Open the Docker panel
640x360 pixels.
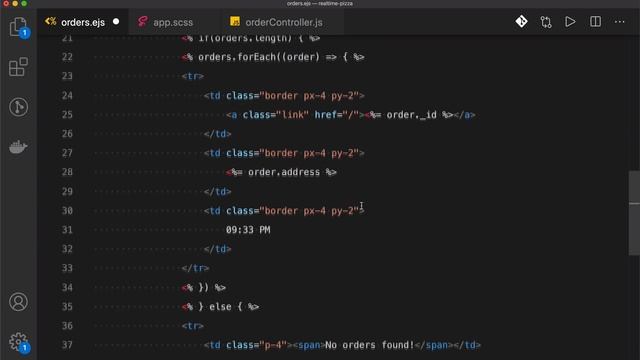(x=18, y=147)
